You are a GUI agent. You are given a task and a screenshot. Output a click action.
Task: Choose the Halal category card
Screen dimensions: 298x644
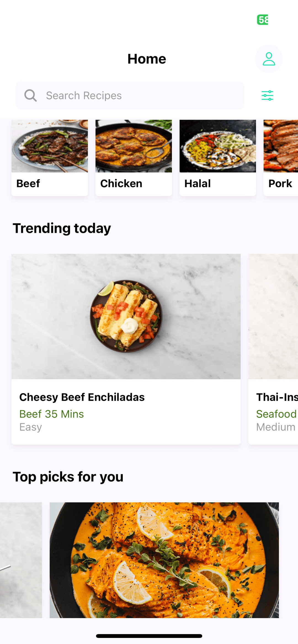tap(218, 158)
